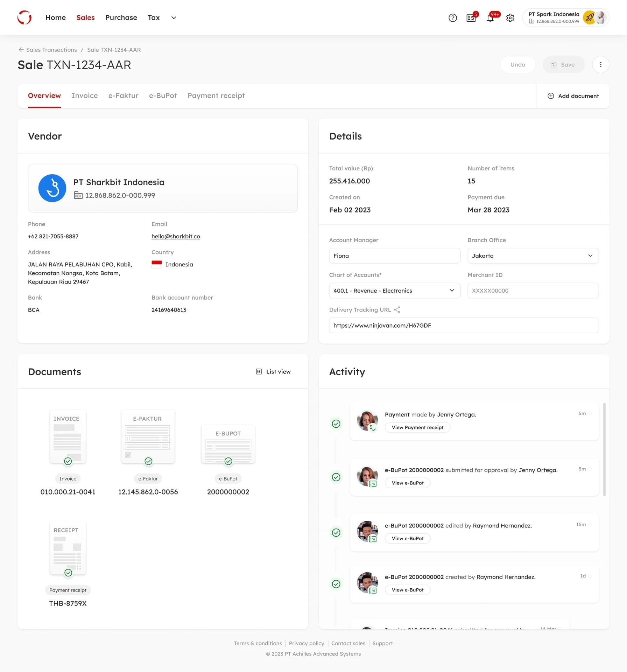Click the Sale TXN-1234-AAR breadcrumb
627x672 pixels.
pyautogui.click(x=114, y=50)
